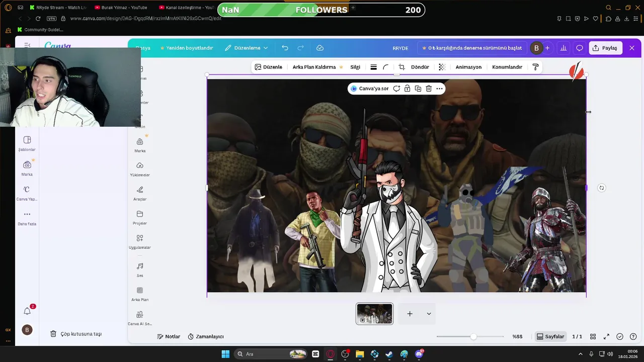This screenshot has width=644, height=362.
Task: Toggle the Sayfalar pages view
Action: pos(550,336)
